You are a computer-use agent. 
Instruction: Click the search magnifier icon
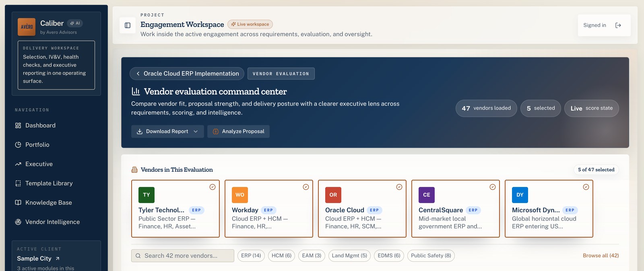click(138, 256)
